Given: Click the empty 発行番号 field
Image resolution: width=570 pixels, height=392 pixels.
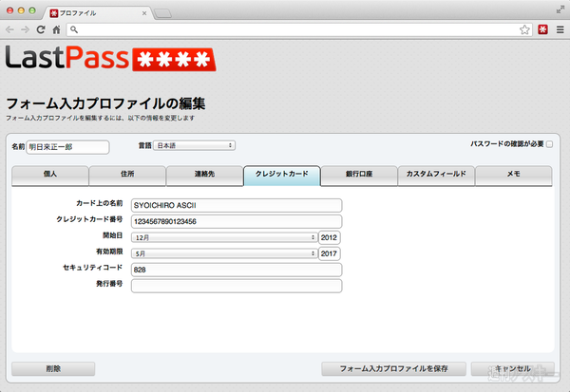Looking at the screenshot, I should (x=237, y=286).
